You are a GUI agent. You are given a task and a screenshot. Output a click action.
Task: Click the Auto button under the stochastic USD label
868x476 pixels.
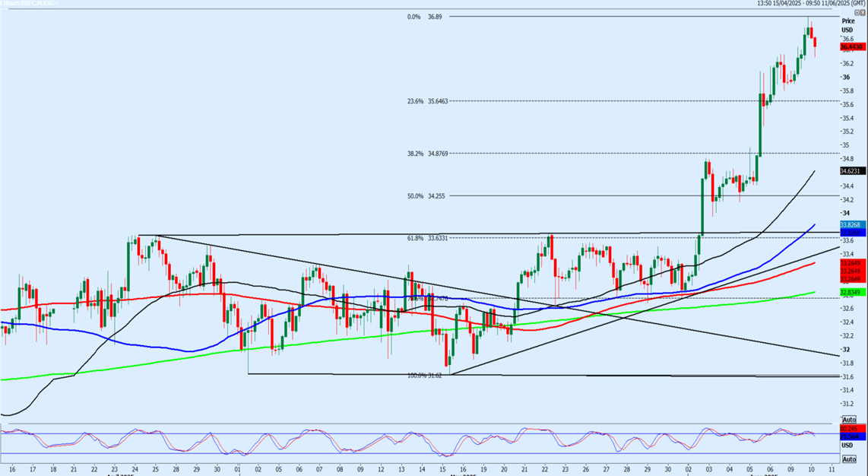click(x=849, y=459)
